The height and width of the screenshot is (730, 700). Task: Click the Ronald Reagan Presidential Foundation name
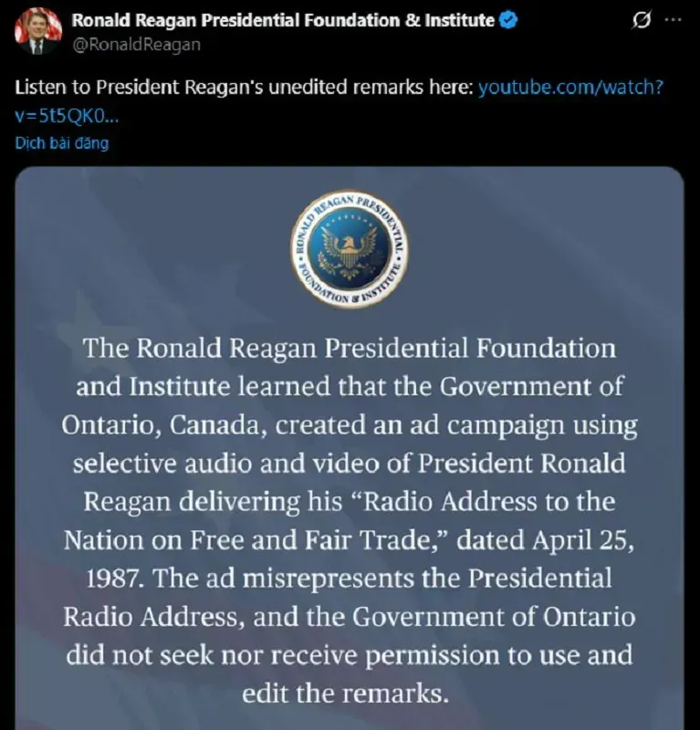(284, 20)
